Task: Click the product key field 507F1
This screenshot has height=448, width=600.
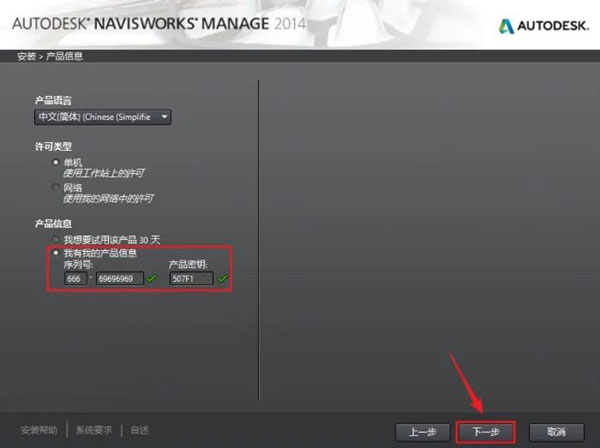Action: point(191,279)
